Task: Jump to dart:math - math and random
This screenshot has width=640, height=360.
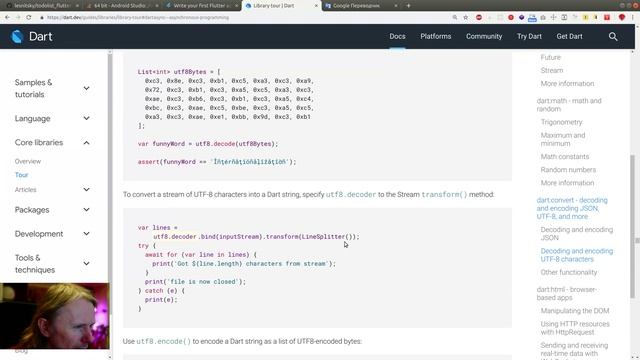Action: [569, 105]
